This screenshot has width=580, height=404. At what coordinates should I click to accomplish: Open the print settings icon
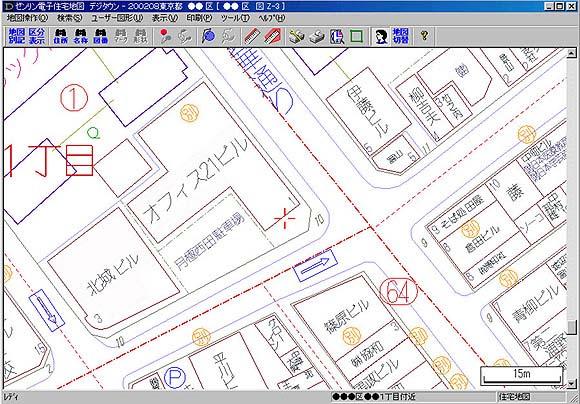297,36
